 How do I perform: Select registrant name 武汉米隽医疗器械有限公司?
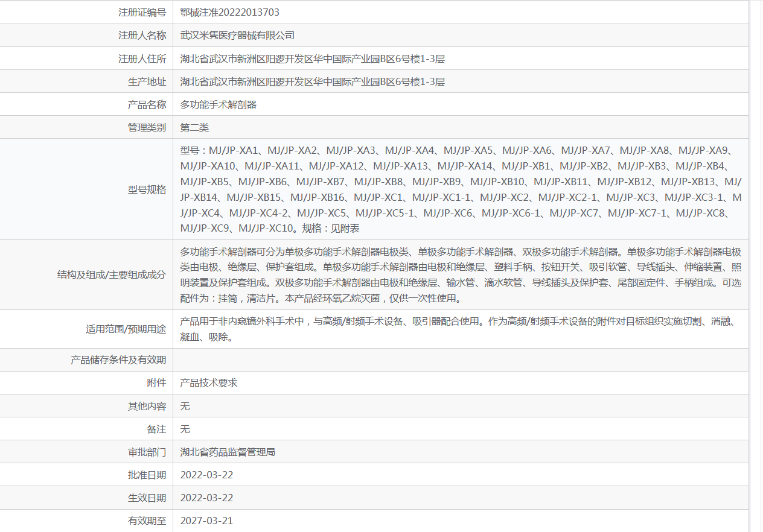coord(237,36)
